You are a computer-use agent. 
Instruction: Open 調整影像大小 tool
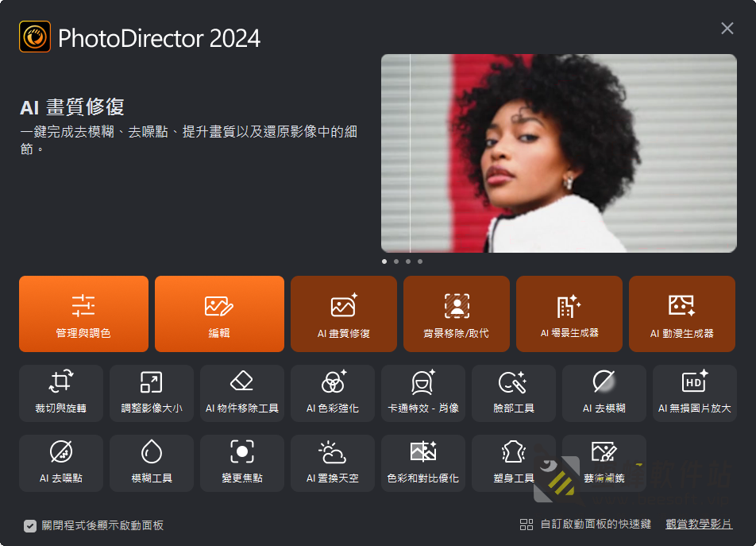click(152, 393)
